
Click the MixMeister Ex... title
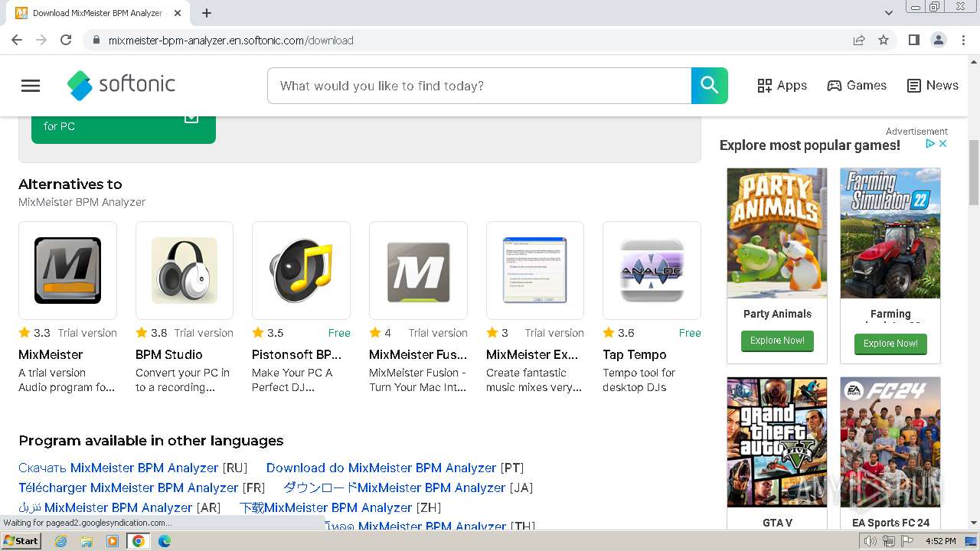click(x=532, y=354)
